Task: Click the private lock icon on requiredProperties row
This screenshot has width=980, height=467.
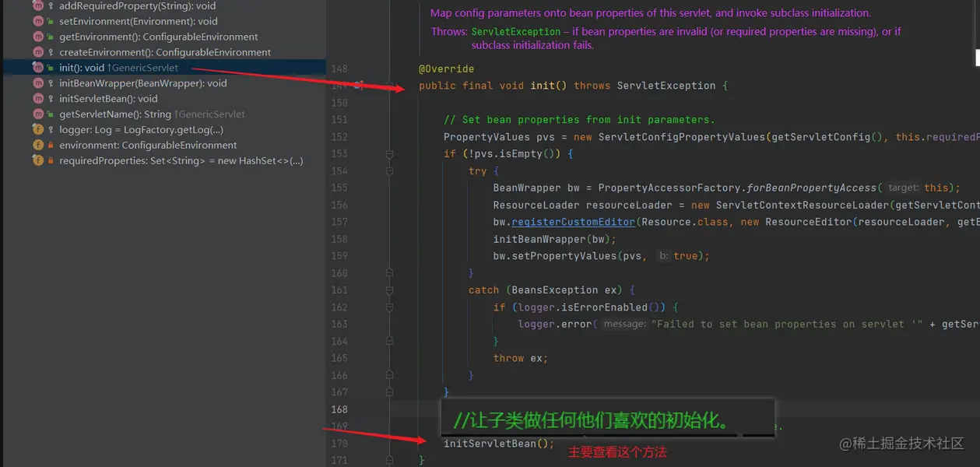Action: (51, 161)
